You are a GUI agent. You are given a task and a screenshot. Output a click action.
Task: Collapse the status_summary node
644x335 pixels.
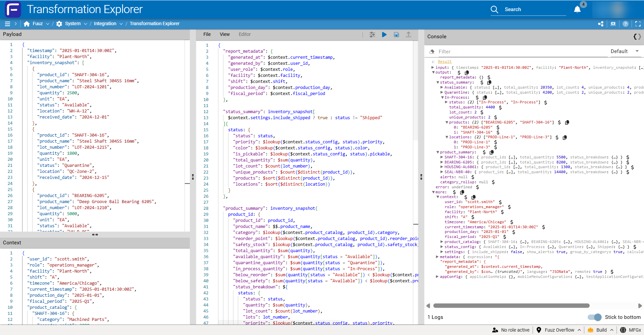(438, 82)
